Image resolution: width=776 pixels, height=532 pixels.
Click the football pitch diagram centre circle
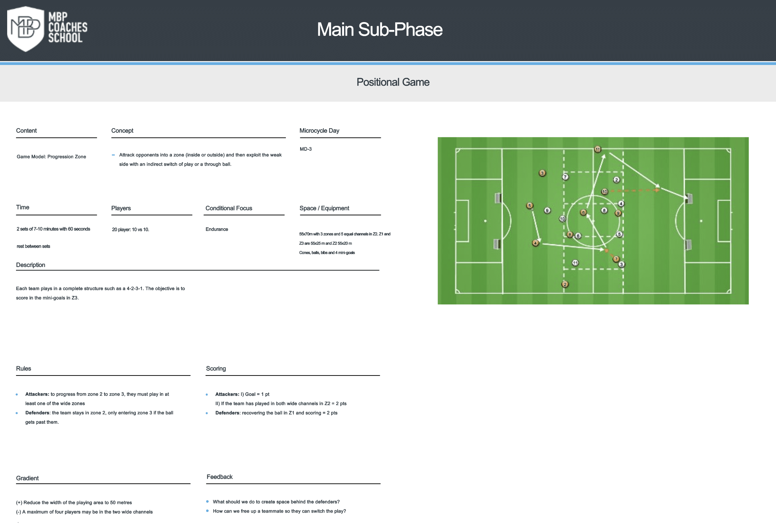click(593, 221)
